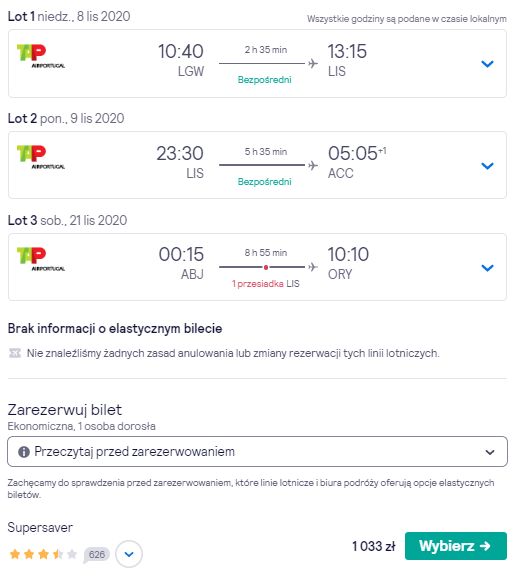This screenshot has width=512, height=569.
Task: Click the 1 033 zł price
Action: tap(374, 546)
